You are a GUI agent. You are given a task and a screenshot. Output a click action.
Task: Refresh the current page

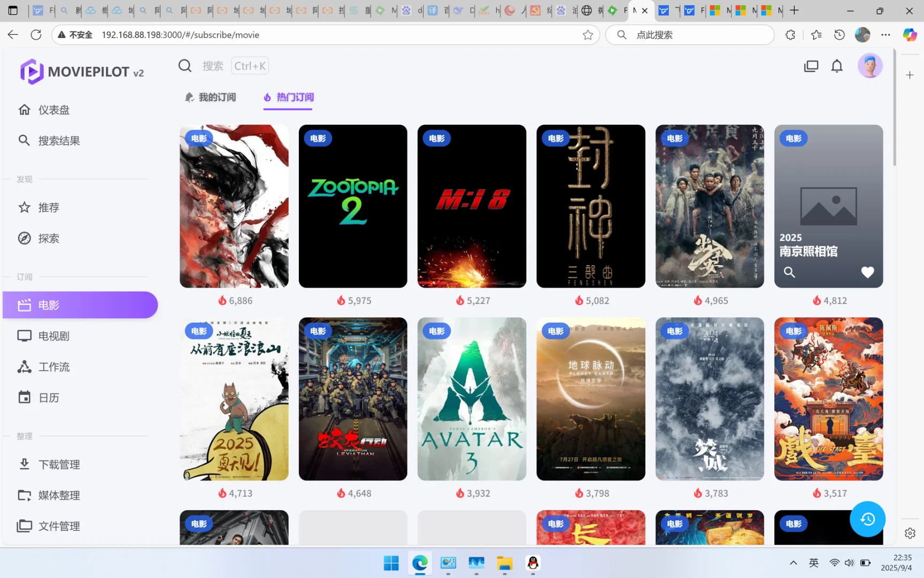coord(36,35)
